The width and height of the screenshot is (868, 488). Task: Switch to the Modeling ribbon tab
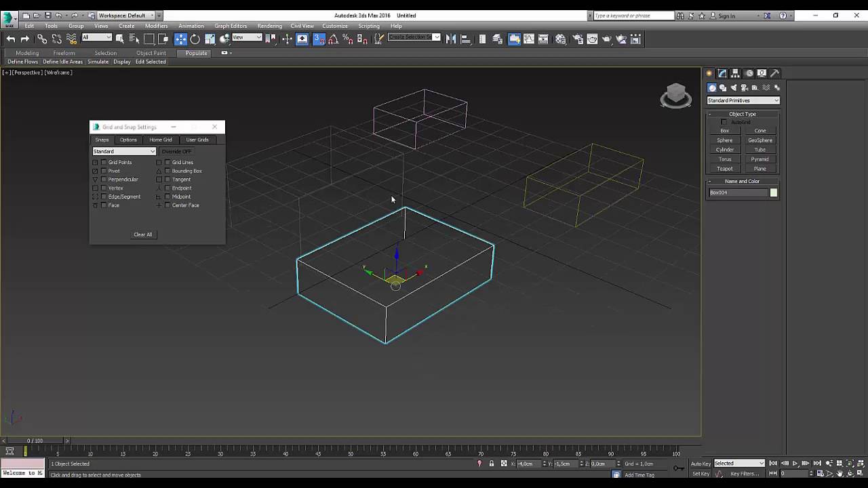27,53
